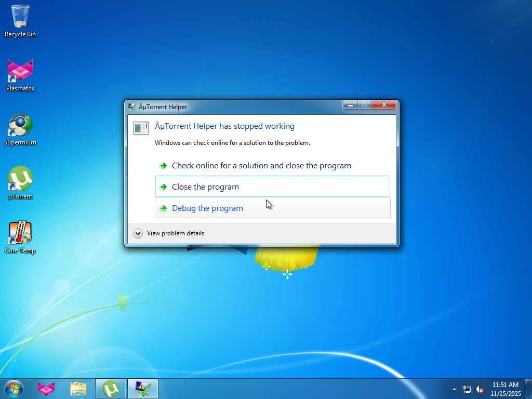Choose Debug the program
532x399 pixels.
[272, 208]
